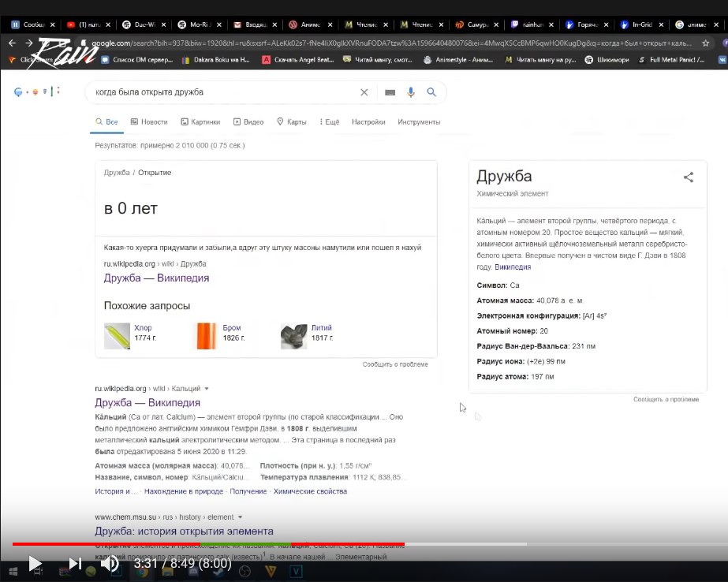Open the Windows Start menu

click(x=13, y=571)
